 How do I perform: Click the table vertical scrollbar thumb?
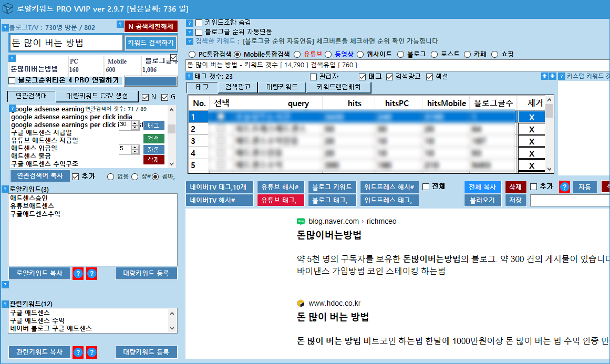(549, 111)
